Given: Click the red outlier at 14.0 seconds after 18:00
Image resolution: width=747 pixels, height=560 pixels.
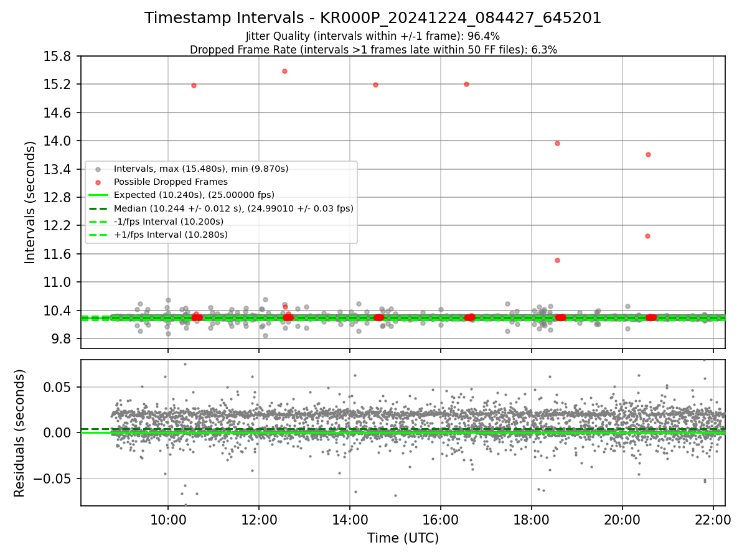Looking at the screenshot, I should point(557,143).
